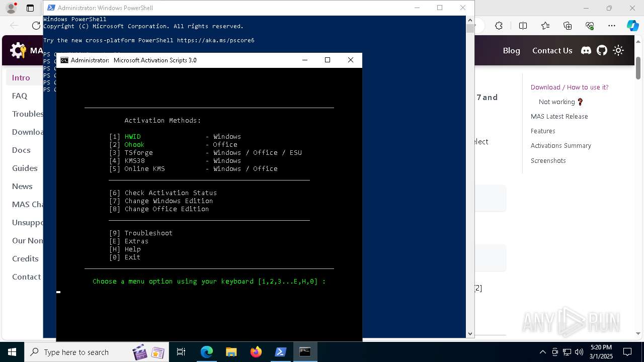Switch to the cmd console taskbar icon
This screenshot has height=362, width=644.
click(305, 352)
